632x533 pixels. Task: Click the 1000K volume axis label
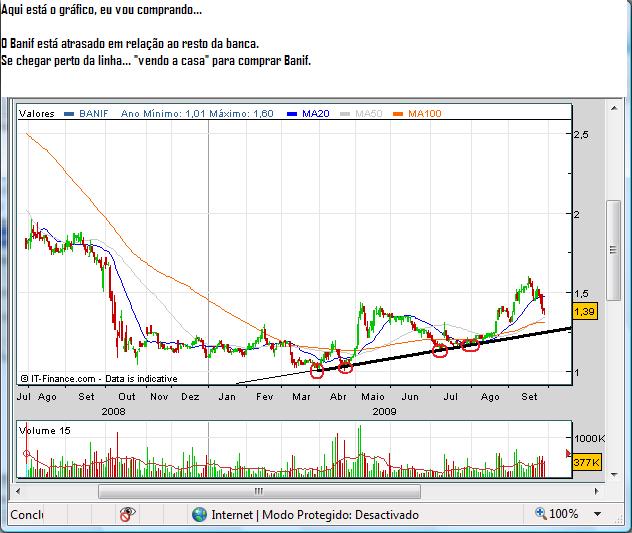589,438
